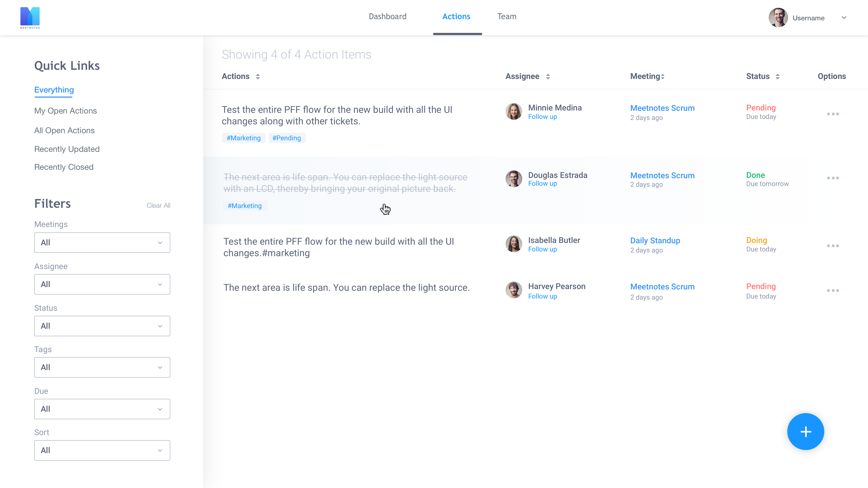Click Harvey Pearson's avatar

click(x=514, y=290)
